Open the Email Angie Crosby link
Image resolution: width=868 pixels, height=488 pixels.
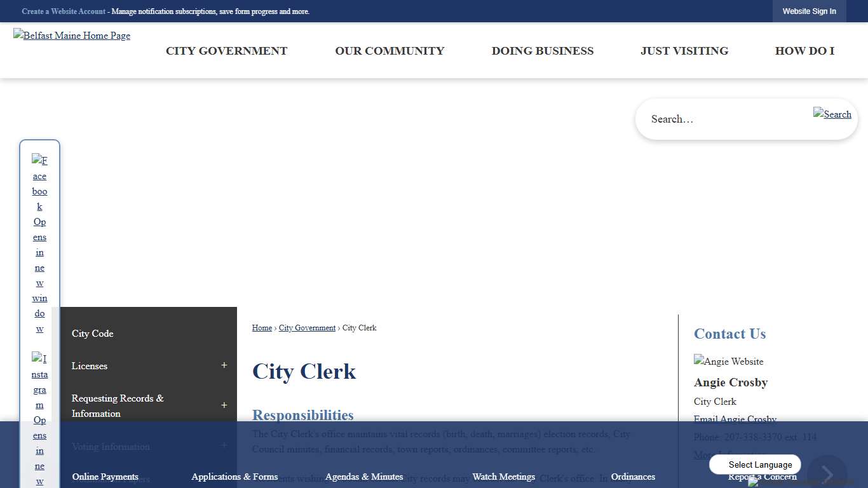pyautogui.click(x=735, y=419)
